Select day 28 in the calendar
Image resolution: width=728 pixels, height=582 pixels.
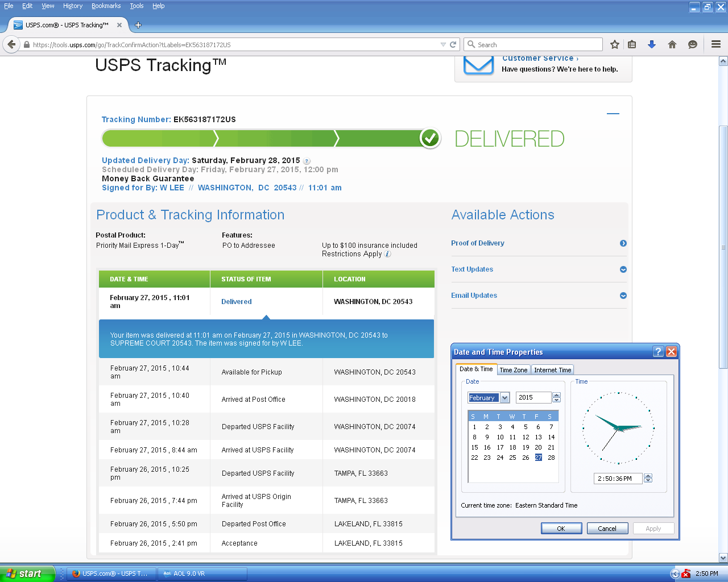[x=551, y=458]
